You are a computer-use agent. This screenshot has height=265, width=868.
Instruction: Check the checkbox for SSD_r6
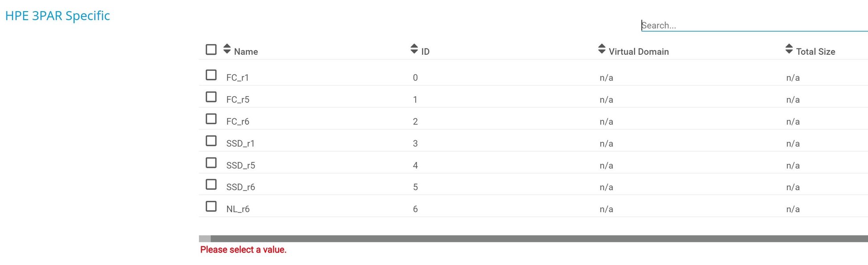211,184
